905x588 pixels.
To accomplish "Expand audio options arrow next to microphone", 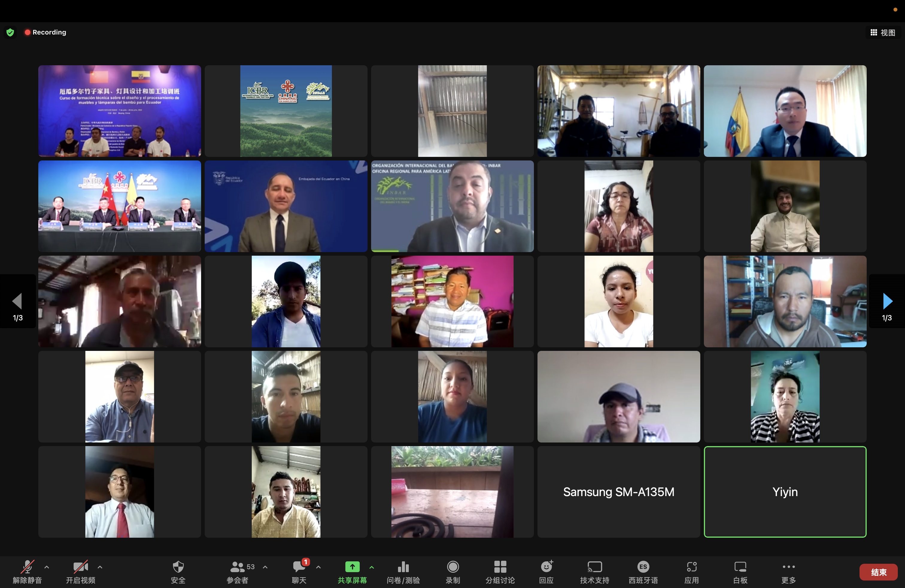I will tap(47, 567).
